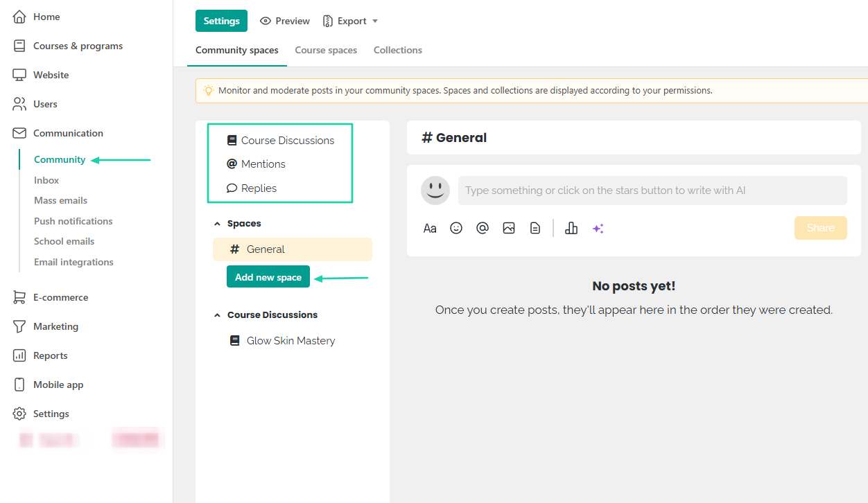Open the Website section
Viewport: 868px width, 503px height.
[x=51, y=75]
